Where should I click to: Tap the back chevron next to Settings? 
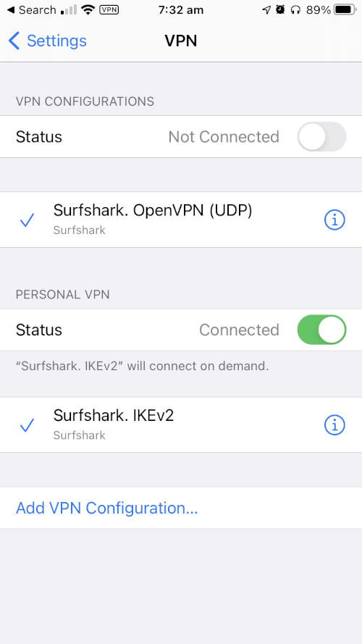pyautogui.click(x=14, y=41)
